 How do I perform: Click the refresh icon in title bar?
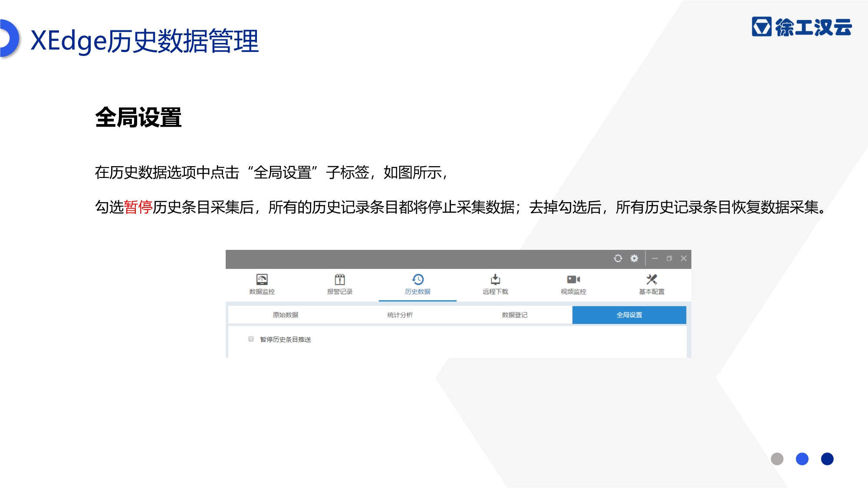click(x=618, y=259)
